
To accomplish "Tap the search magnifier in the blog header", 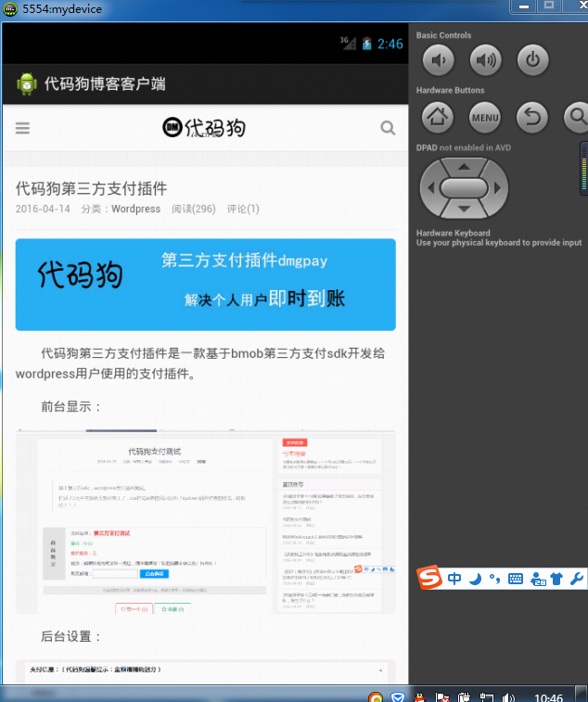I will [388, 128].
